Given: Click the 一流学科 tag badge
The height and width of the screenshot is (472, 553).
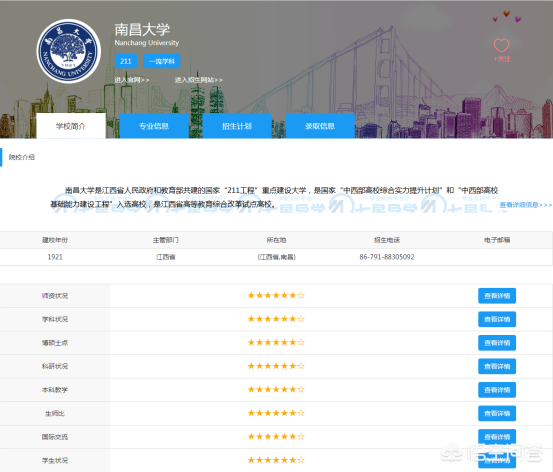Looking at the screenshot, I should [162, 61].
